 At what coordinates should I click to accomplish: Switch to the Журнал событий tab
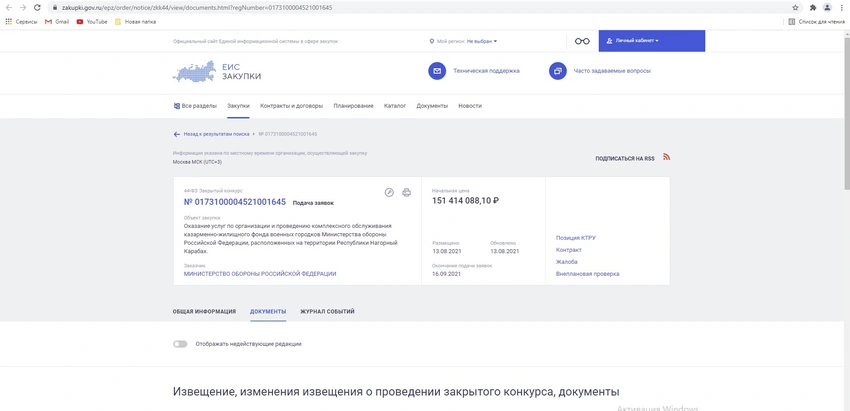pyautogui.click(x=327, y=311)
